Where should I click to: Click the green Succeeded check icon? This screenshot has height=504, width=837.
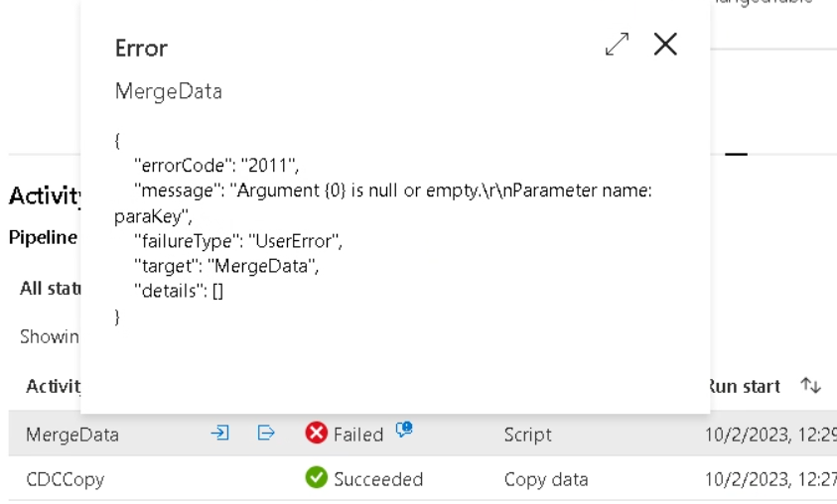(x=317, y=478)
